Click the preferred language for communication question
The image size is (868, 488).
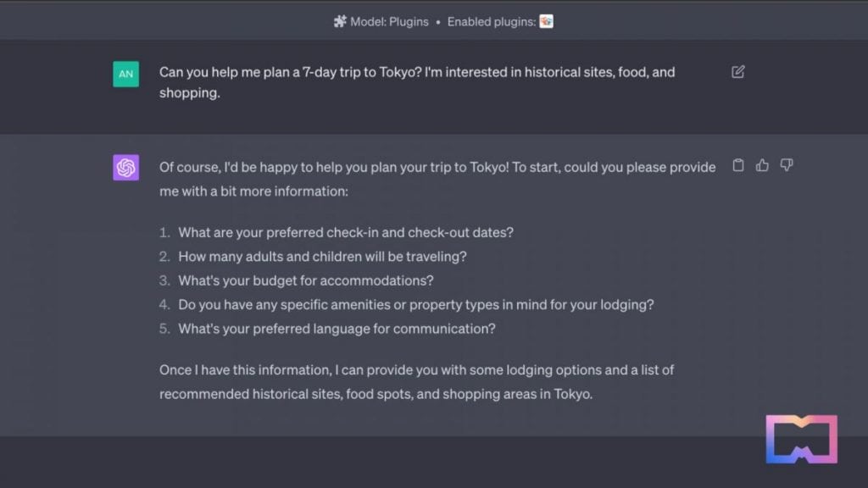(x=337, y=329)
